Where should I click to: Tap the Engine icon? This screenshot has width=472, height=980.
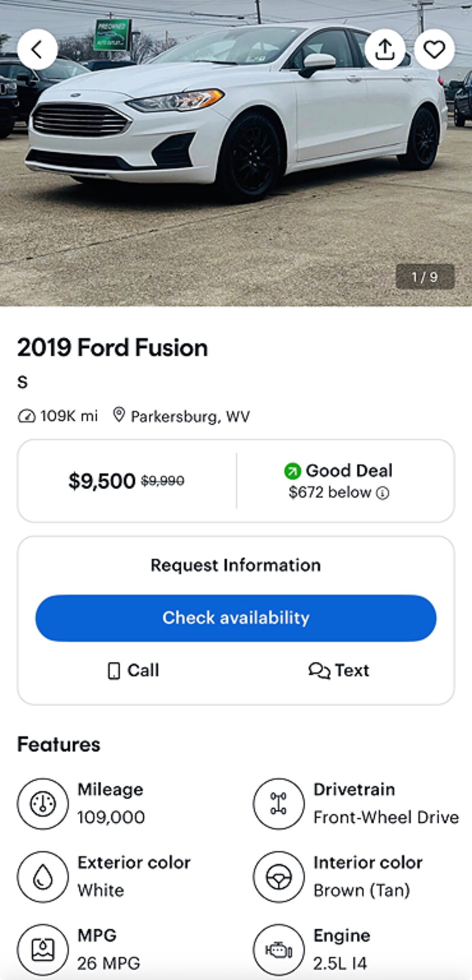(x=278, y=949)
